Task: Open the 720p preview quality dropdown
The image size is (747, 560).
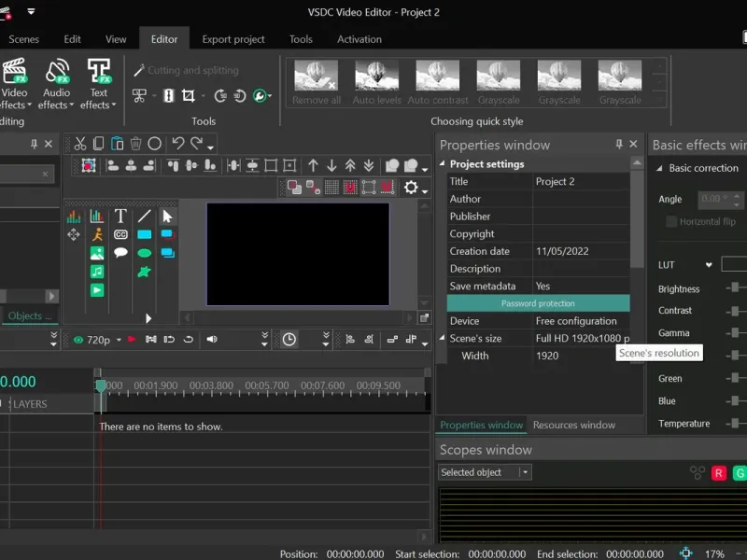Action: click(x=98, y=340)
